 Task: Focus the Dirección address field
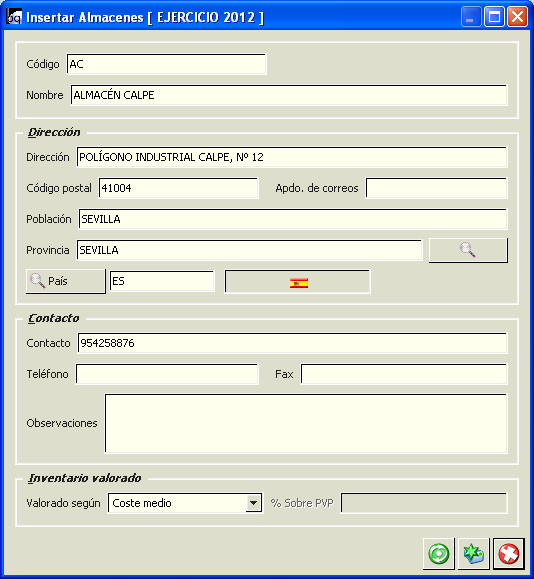coord(292,157)
